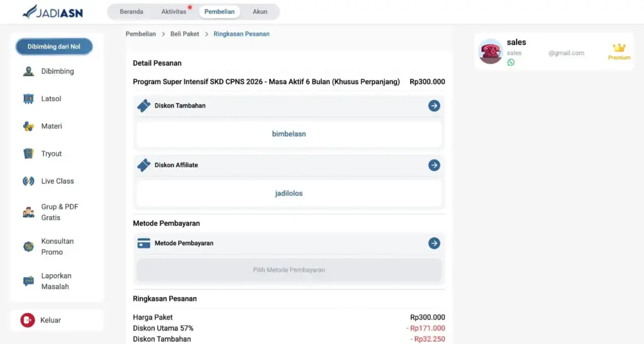The height and width of the screenshot is (344, 644).
Task: Switch to the Beranda tab
Action: 131,12
